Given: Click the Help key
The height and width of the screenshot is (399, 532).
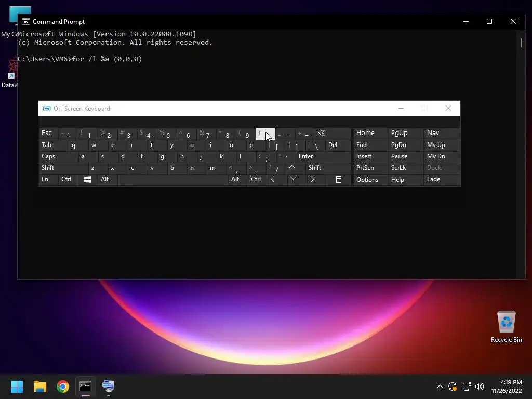Looking at the screenshot, I should [405, 179].
